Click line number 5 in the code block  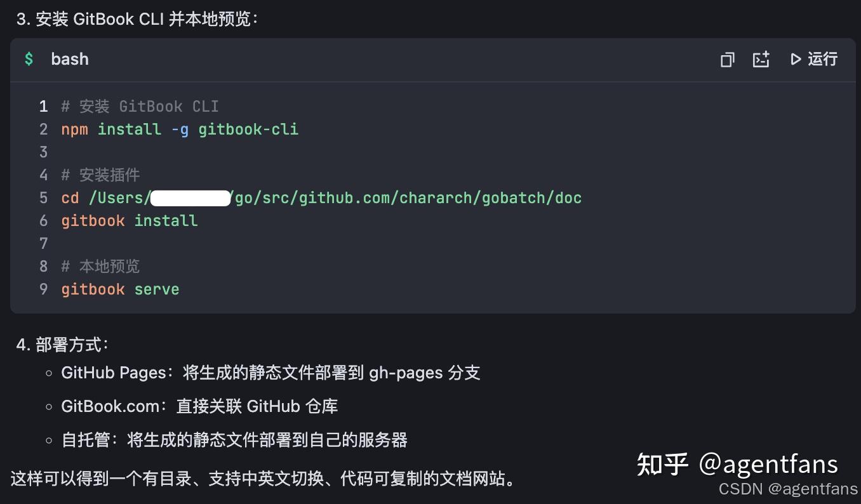coord(43,197)
